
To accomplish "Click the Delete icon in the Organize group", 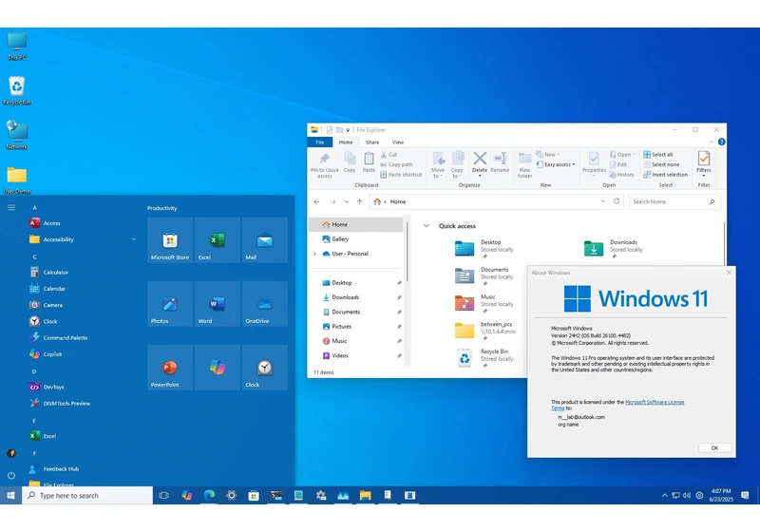I will 480,162.
